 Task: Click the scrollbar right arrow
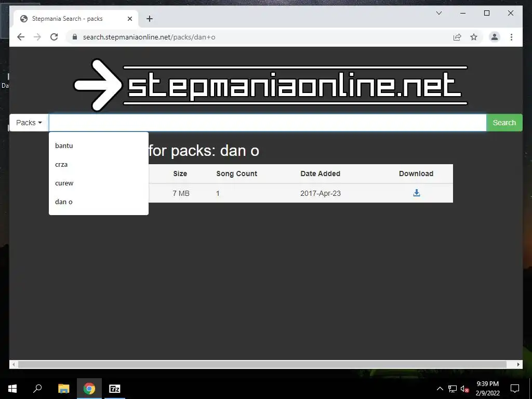tap(518, 364)
